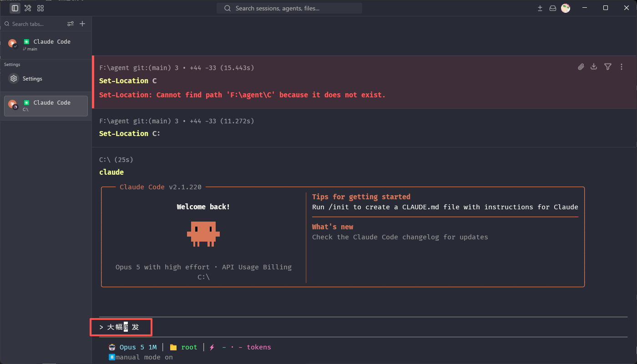Click the gear icon beside Settings

tap(14, 79)
